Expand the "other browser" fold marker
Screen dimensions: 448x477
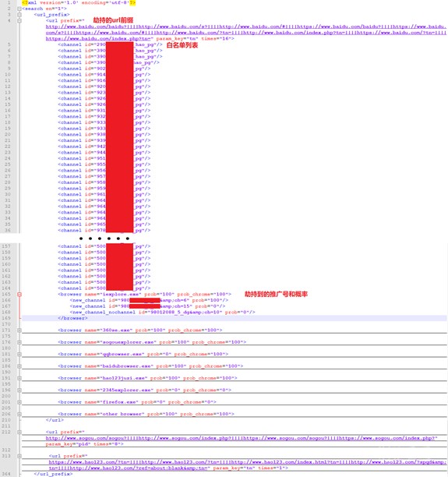[x=19, y=414]
